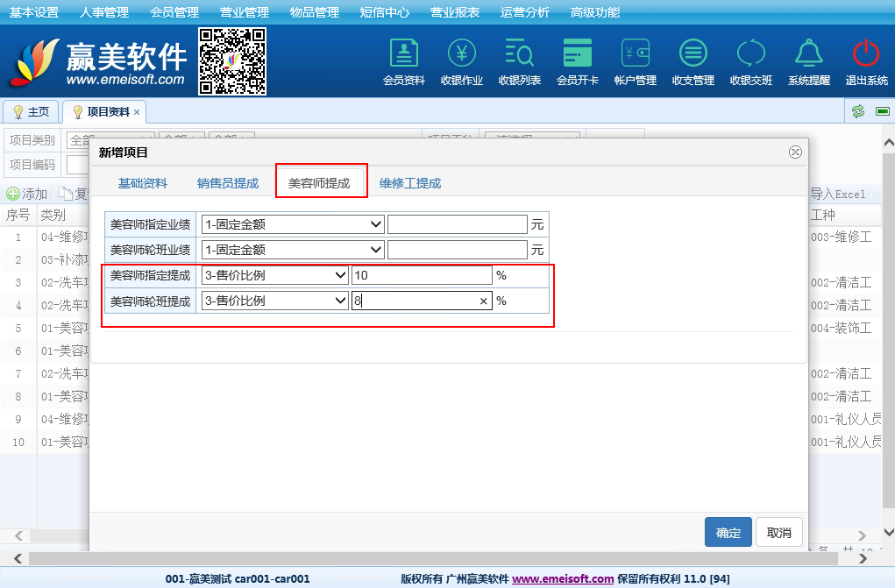Screen dimensions: 895x588
Task: Expand the 美容师指定业绩 type dropdown
Action: tap(292, 224)
